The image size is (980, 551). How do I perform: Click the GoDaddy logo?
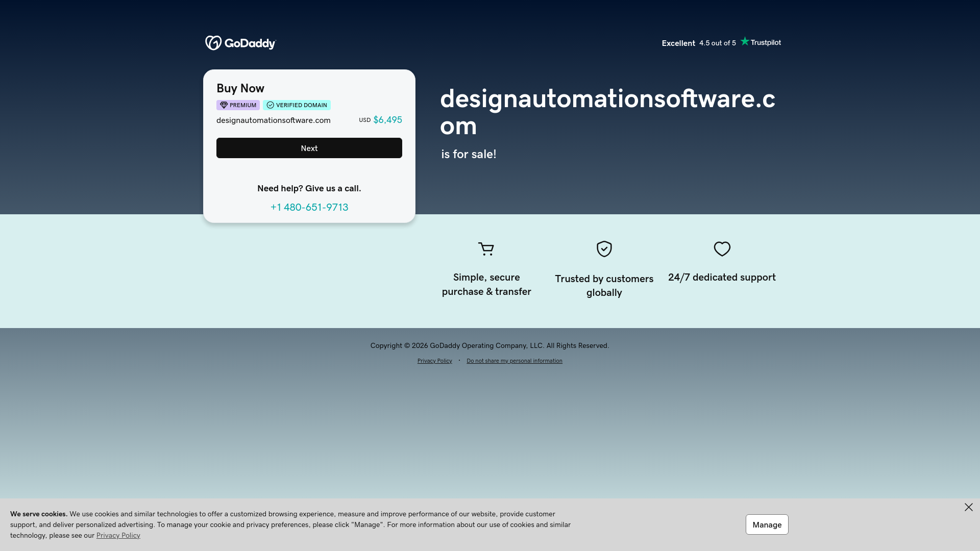pyautogui.click(x=240, y=43)
